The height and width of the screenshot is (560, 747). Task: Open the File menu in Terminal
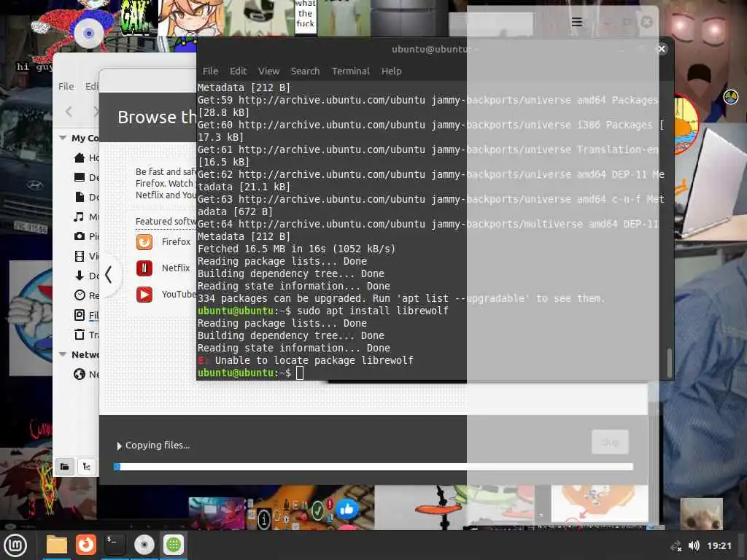click(x=210, y=71)
